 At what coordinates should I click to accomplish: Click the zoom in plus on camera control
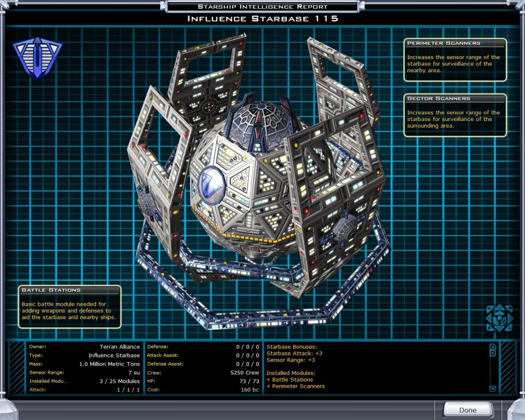tap(490, 309)
